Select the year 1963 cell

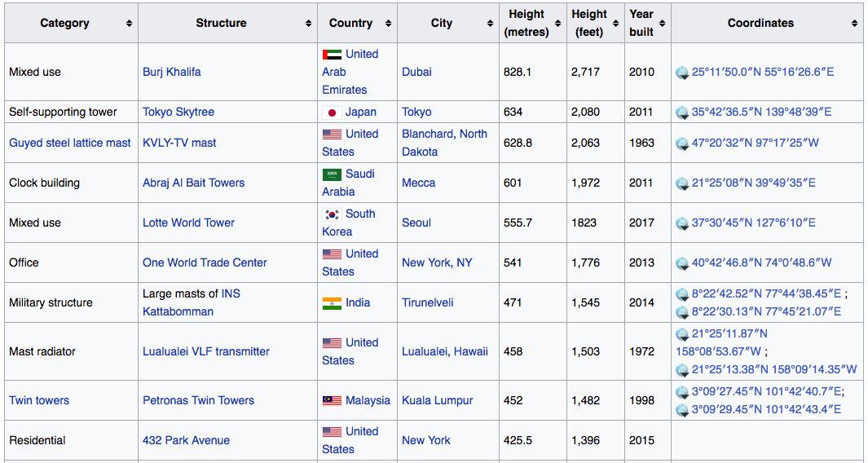point(648,143)
